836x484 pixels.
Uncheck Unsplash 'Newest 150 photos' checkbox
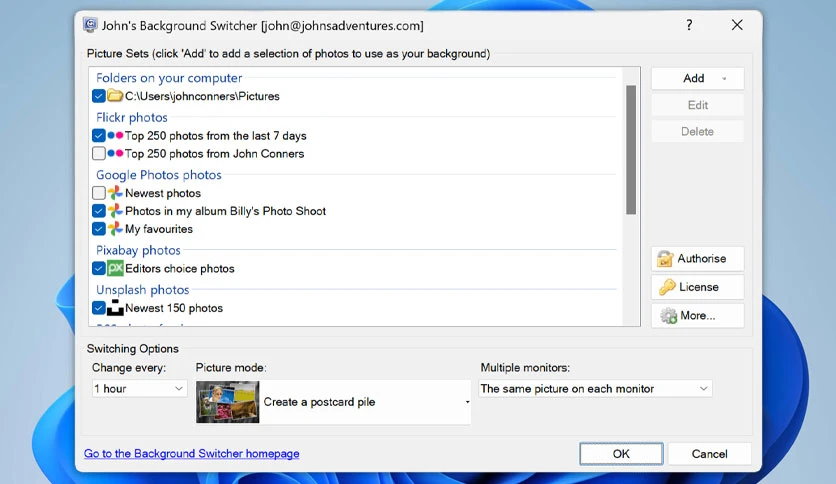(x=99, y=308)
